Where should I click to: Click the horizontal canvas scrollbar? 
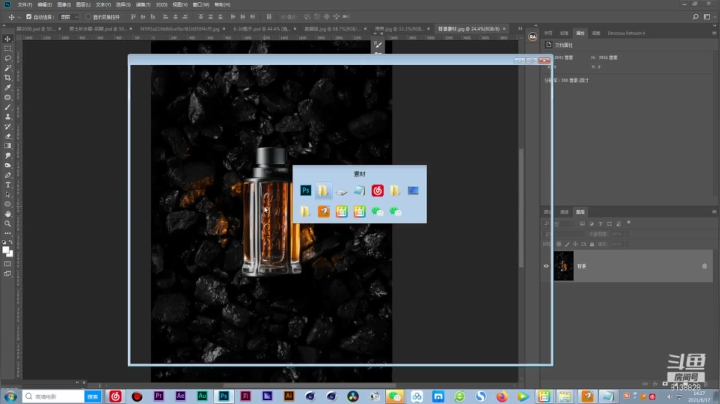309,385
